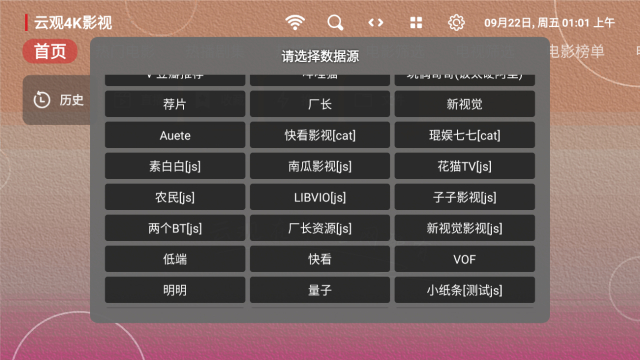Choose 花猫TV[js] source
The image size is (640, 360).
click(464, 166)
